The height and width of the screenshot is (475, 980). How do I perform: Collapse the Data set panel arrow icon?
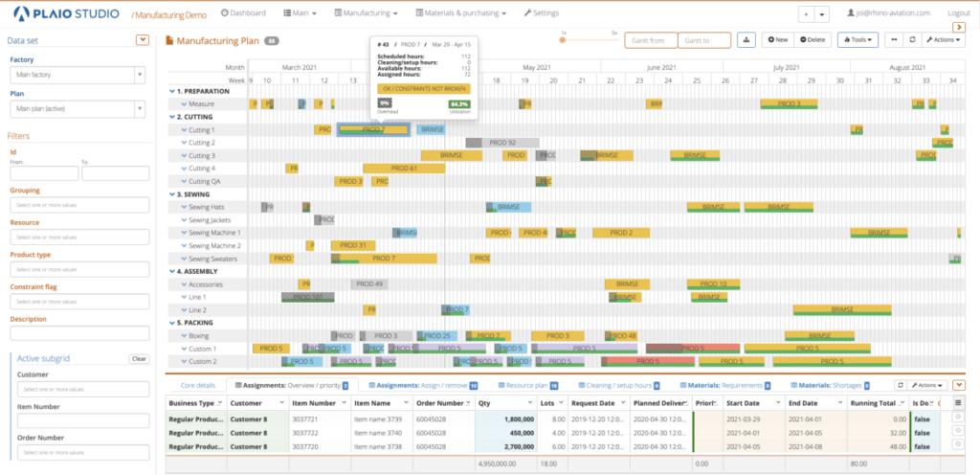[143, 39]
